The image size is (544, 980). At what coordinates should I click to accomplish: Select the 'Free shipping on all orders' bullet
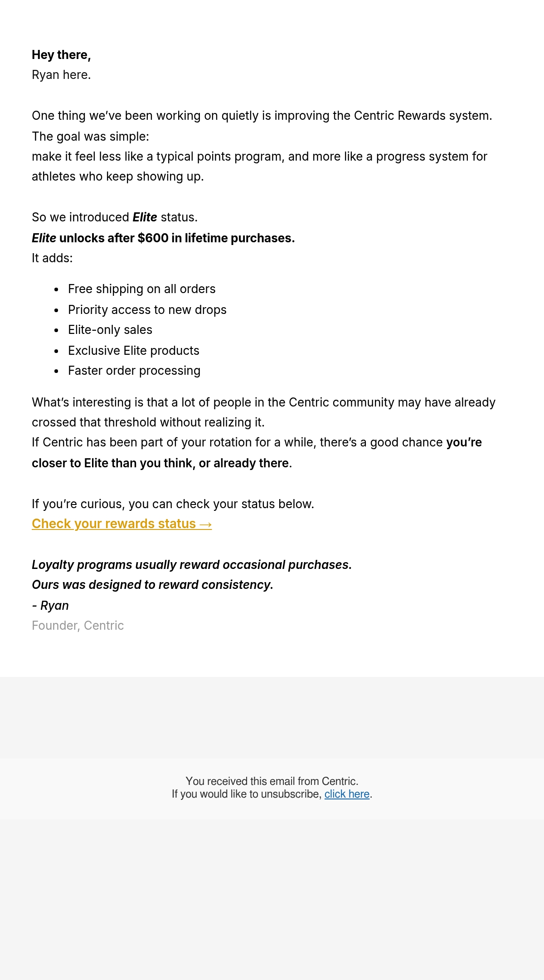pyautogui.click(x=142, y=289)
